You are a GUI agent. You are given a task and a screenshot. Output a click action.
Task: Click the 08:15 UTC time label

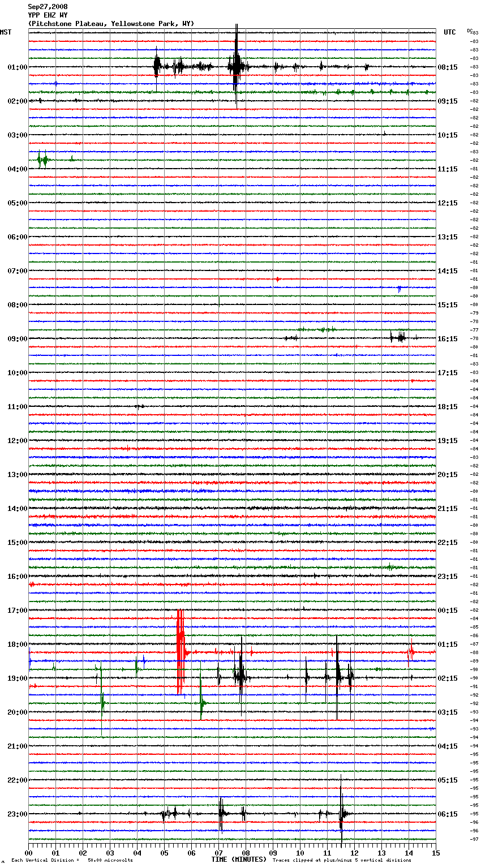click(448, 67)
